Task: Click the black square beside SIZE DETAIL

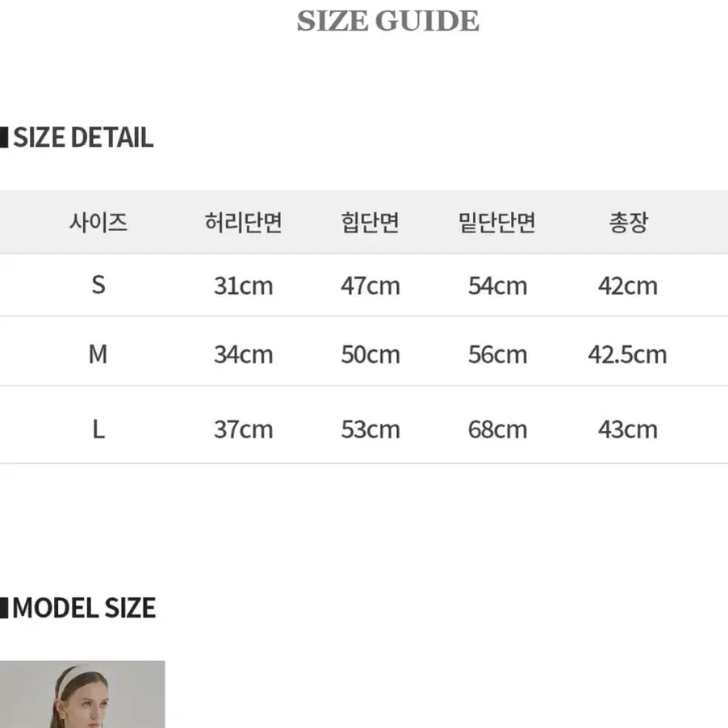Action: tap(4, 137)
